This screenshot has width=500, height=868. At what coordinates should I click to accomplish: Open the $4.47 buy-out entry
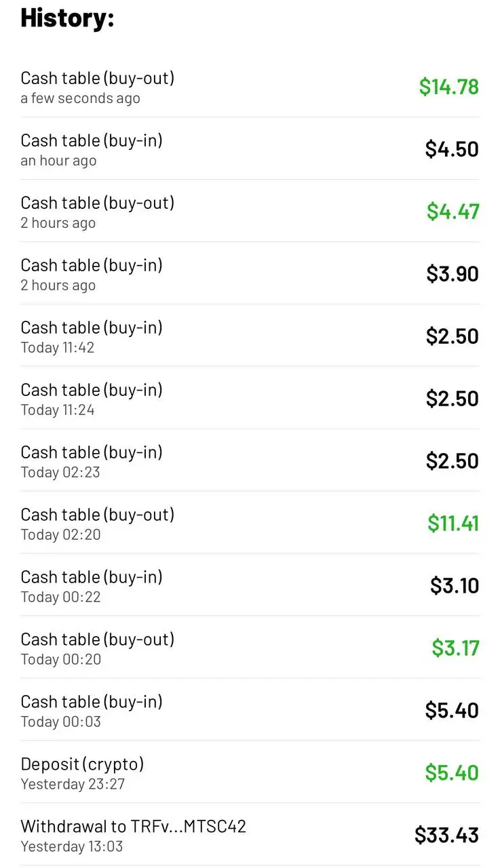pos(250,212)
